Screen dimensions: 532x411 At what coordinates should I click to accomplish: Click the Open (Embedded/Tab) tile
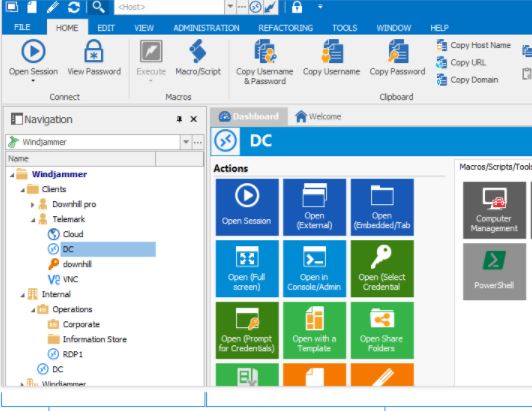click(382, 207)
